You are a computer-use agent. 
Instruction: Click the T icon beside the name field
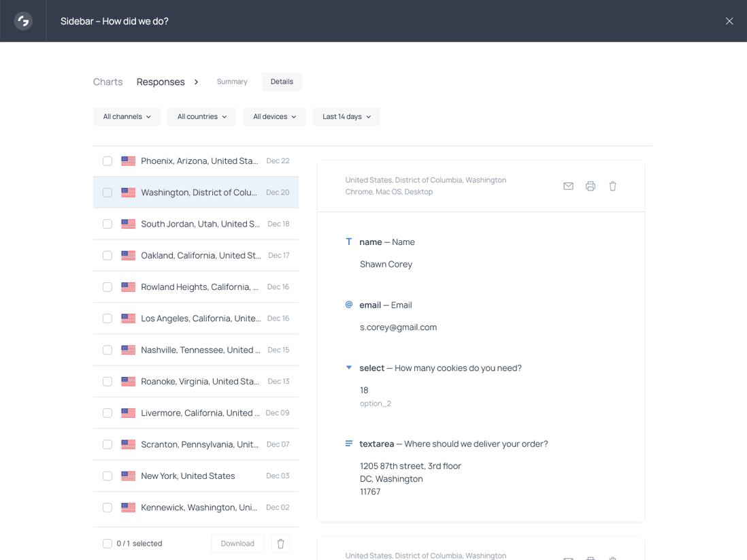[x=348, y=242]
